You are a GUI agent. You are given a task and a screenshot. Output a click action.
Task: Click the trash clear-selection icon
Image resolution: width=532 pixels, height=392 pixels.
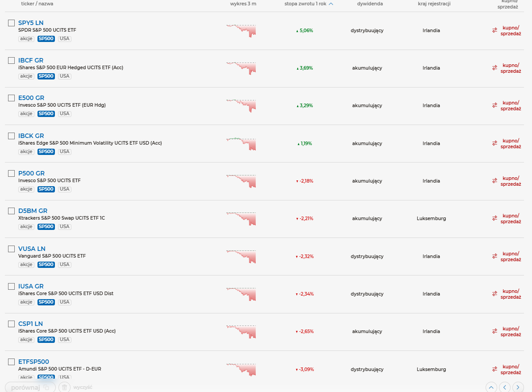click(65, 387)
